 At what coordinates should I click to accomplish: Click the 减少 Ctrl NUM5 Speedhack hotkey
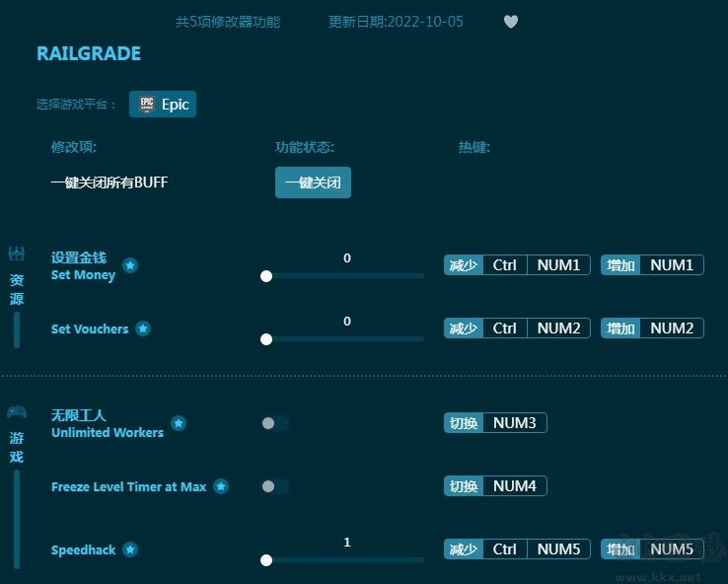click(517, 549)
